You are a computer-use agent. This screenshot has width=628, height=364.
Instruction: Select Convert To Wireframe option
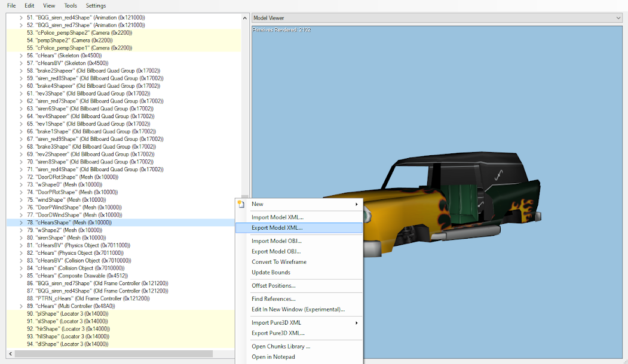point(279,262)
